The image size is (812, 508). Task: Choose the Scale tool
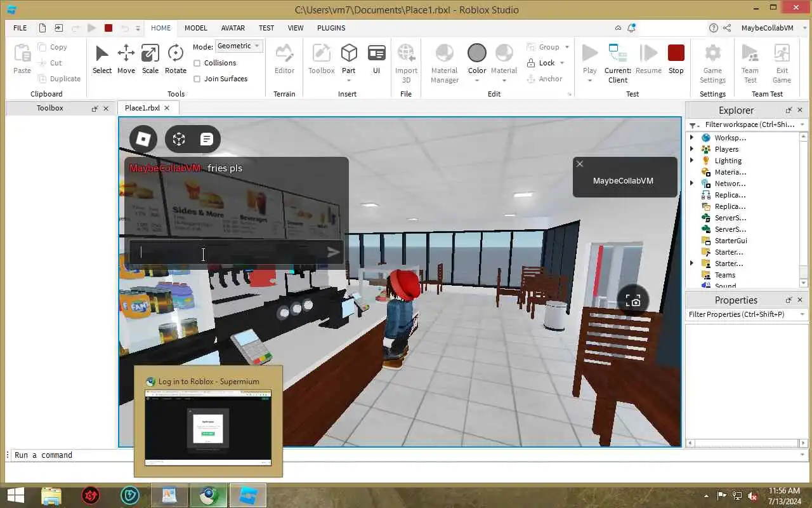pyautogui.click(x=150, y=60)
